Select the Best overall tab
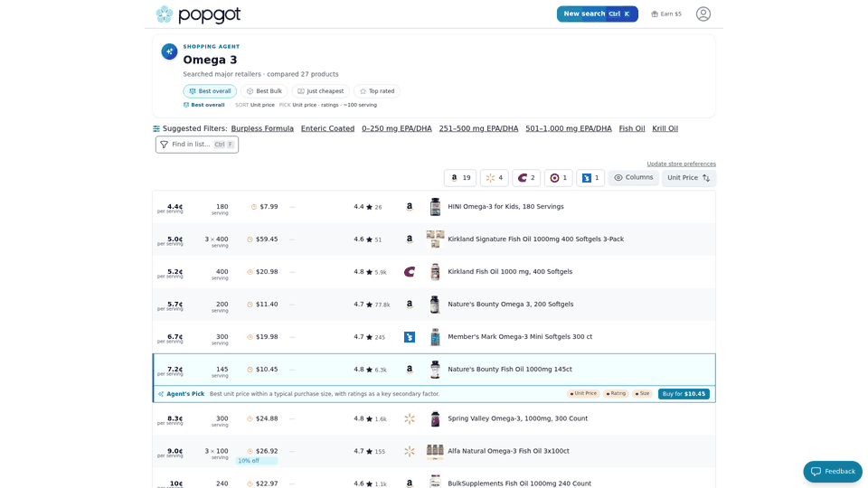 tap(210, 91)
